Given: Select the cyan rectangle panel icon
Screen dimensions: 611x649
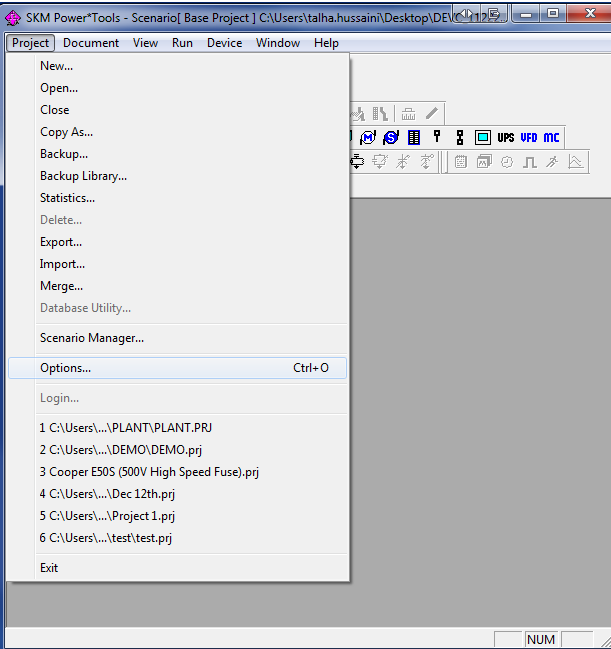Looking at the screenshot, I should click(x=483, y=137).
